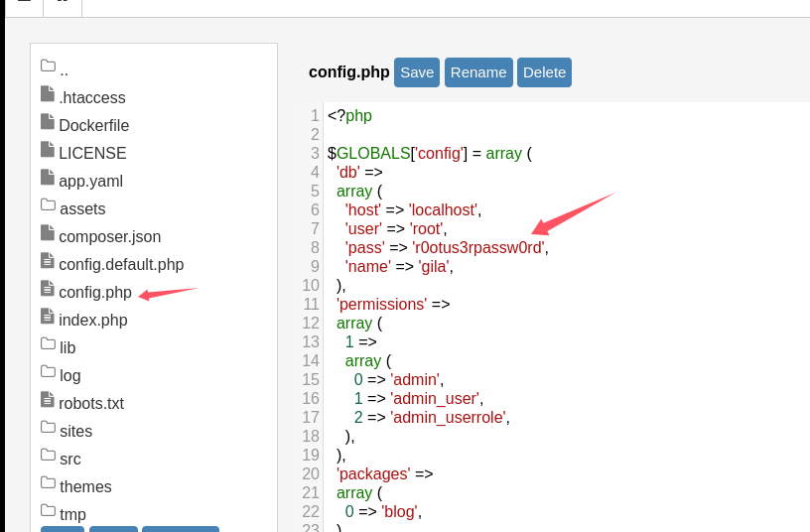Screen dimensions: 810x532
Task: Open the log folder
Action: [x=69, y=376]
